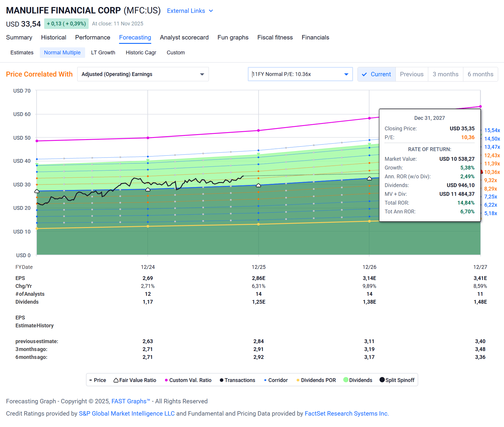
Task: Click the Custom Val. Ratio legend icon
Action: click(166, 380)
